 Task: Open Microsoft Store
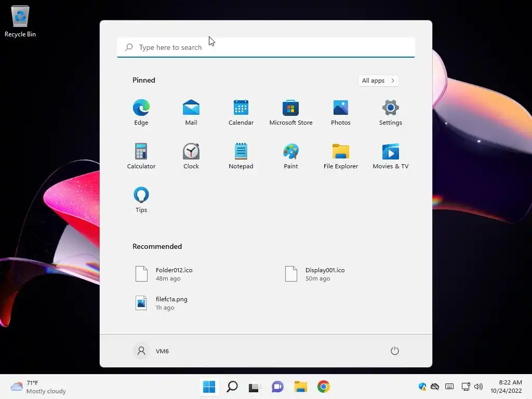pyautogui.click(x=291, y=112)
